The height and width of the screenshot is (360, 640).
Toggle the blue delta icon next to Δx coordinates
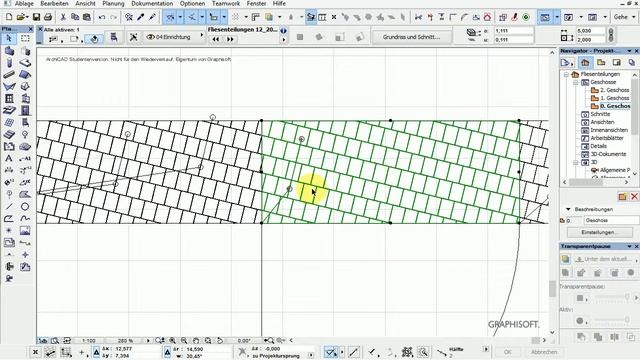[x=96, y=352]
